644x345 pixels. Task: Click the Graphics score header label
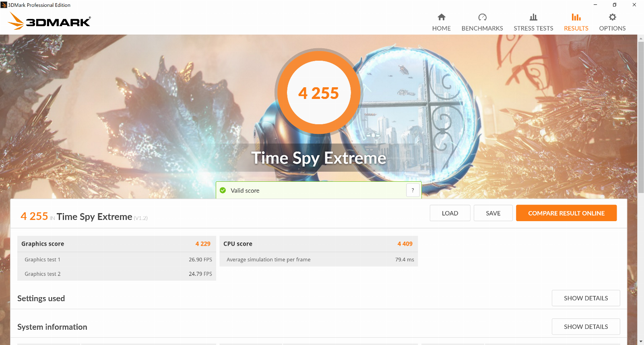click(43, 244)
